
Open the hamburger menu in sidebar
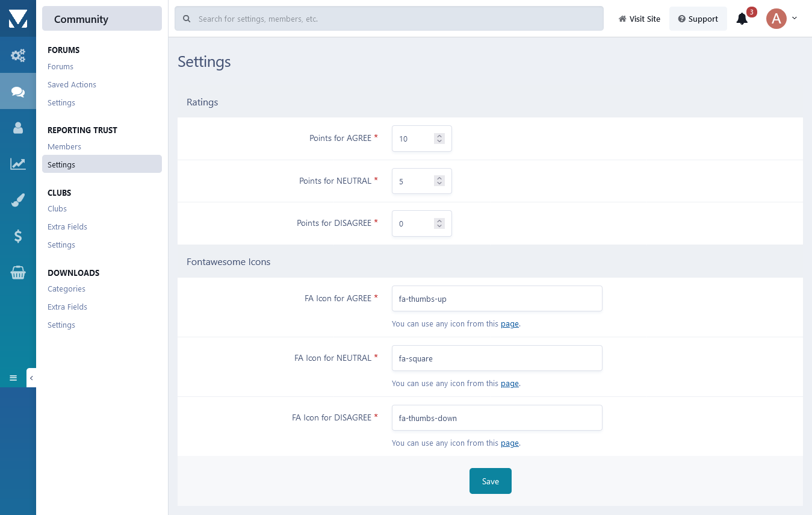coord(13,378)
